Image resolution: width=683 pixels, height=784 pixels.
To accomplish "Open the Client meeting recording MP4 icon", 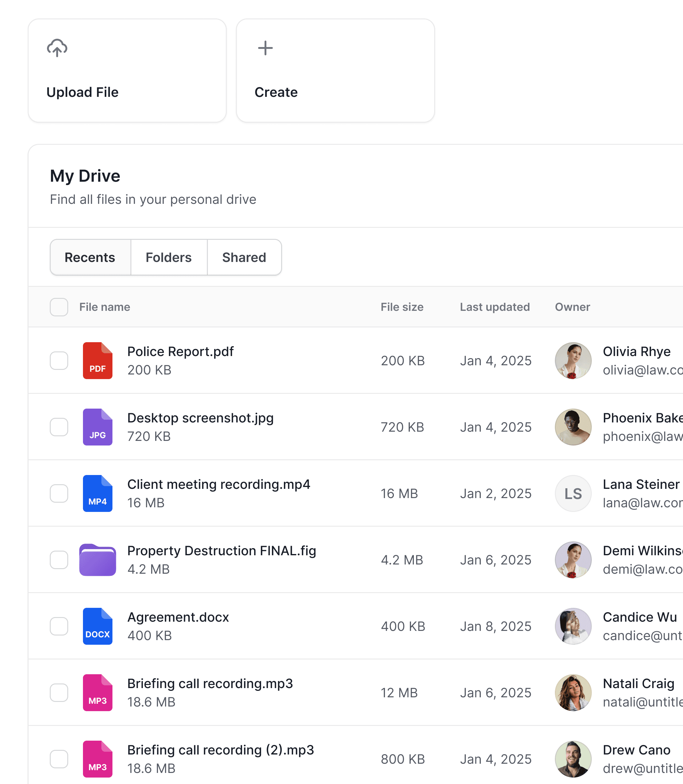I will 98,493.
